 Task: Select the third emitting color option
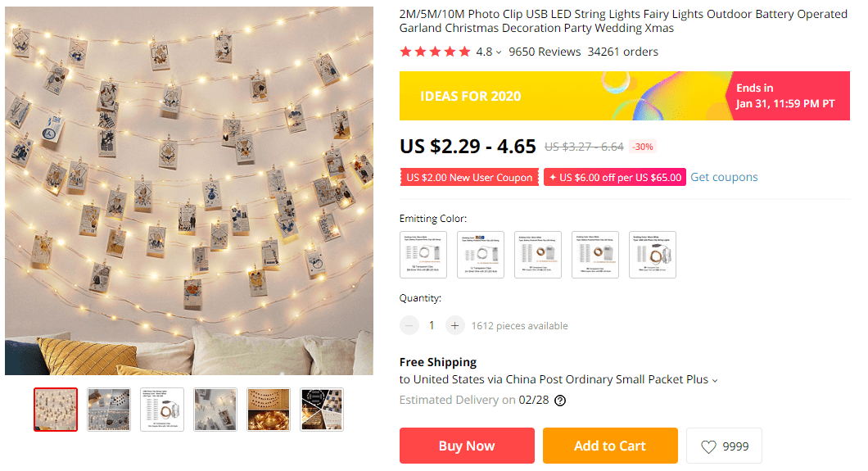[x=538, y=255]
